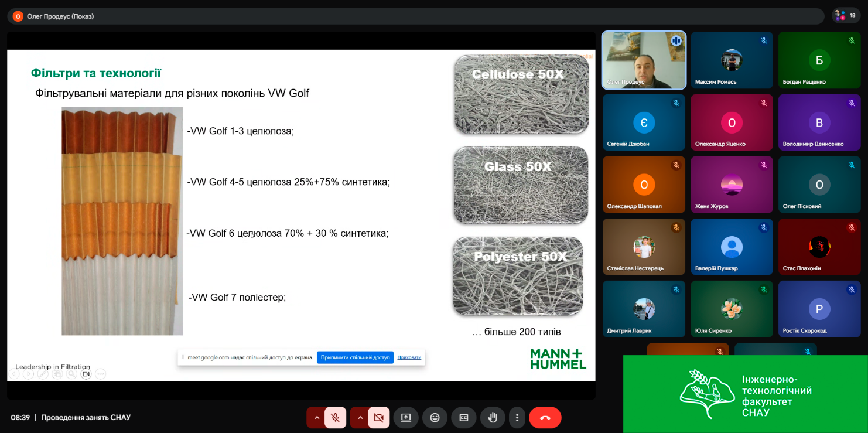Expand video settings arrow beside camera
868x433 pixels.
pos(360,418)
